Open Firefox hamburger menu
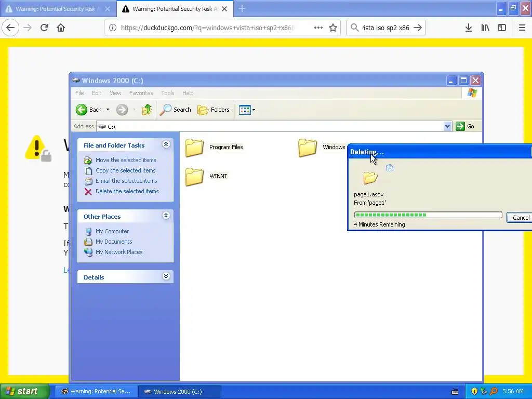The width and height of the screenshot is (532, 399). pos(522,28)
